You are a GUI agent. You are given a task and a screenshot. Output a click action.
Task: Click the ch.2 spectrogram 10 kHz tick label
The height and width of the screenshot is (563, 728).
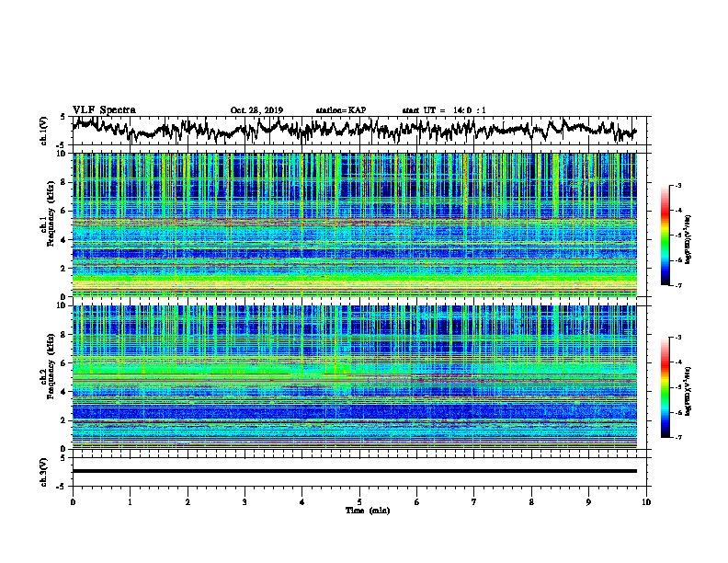[63, 305]
